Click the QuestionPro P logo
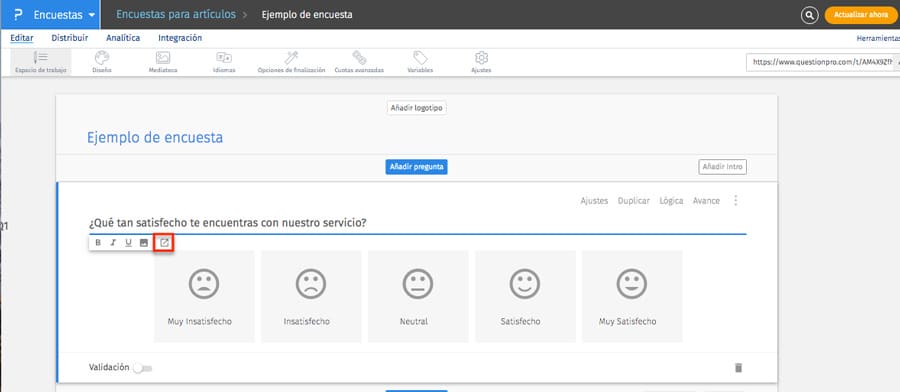Image resolution: width=900 pixels, height=392 pixels. [18, 15]
